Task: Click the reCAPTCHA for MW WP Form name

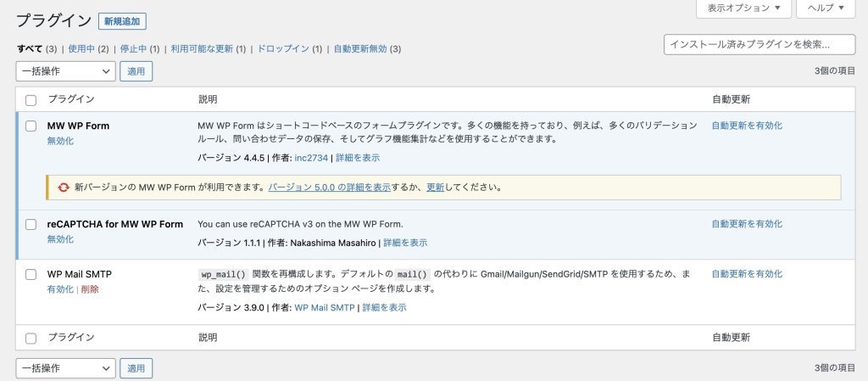Action: [x=115, y=224]
